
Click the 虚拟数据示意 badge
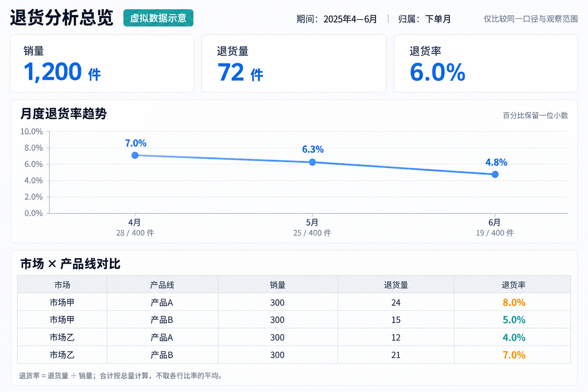(x=158, y=18)
